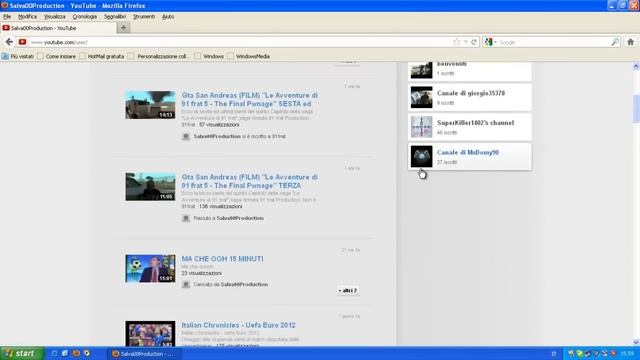Bookmark this page with the star icon
Screen dimensions: 640x360
pyautogui.click(x=456, y=42)
